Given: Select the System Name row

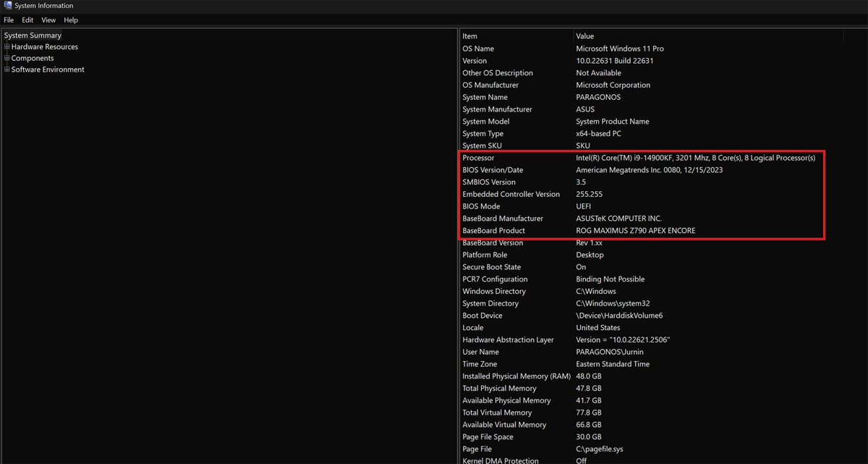Looking at the screenshot, I should (485, 98).
